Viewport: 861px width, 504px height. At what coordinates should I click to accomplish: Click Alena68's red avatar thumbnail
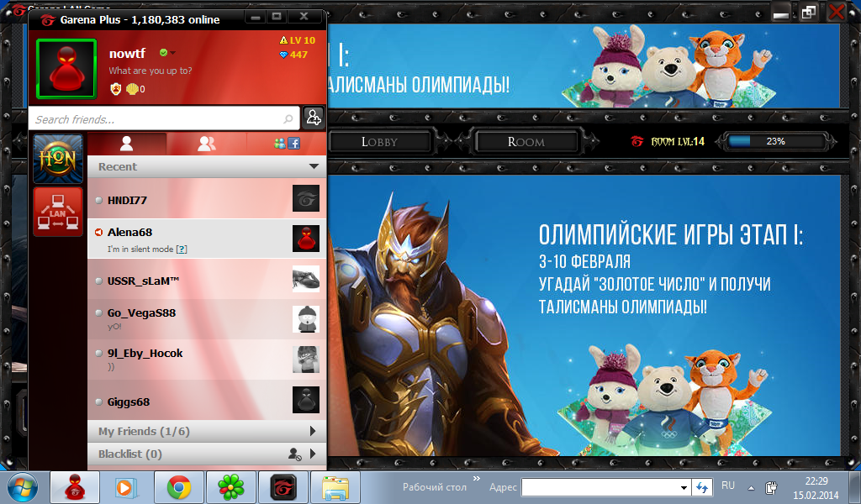coord(306,239)
